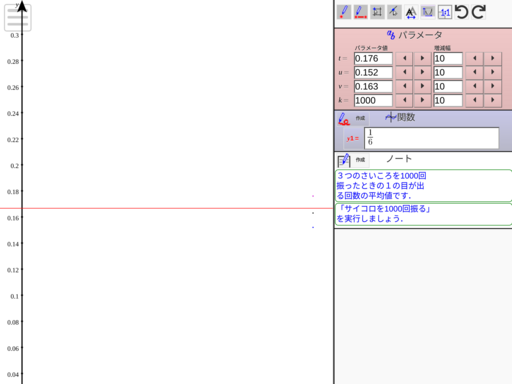Click the k value field showing 1000
The height and width of the screenshot is (384, 512).
click(373, 100)
